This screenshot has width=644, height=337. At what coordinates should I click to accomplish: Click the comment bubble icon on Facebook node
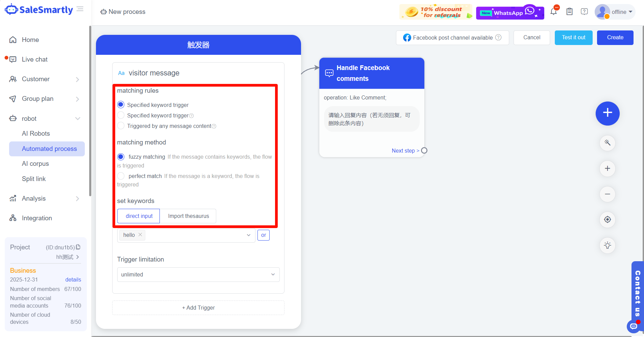(329, 73)
